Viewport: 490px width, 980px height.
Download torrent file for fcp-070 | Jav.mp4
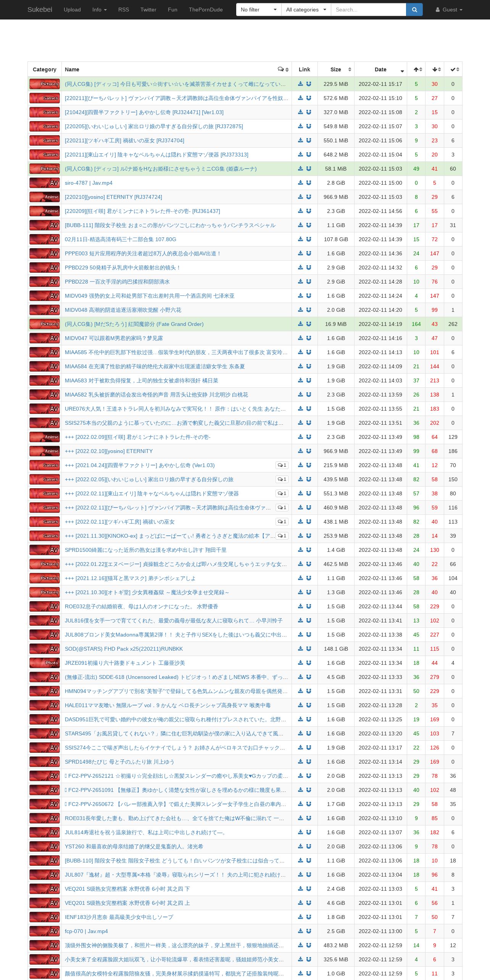[301, 931]
